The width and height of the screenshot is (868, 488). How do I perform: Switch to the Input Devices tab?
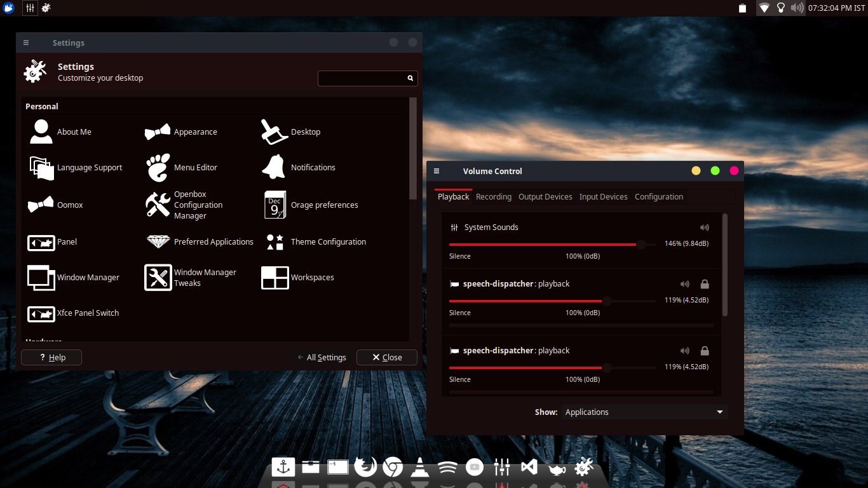click(604, 197)
